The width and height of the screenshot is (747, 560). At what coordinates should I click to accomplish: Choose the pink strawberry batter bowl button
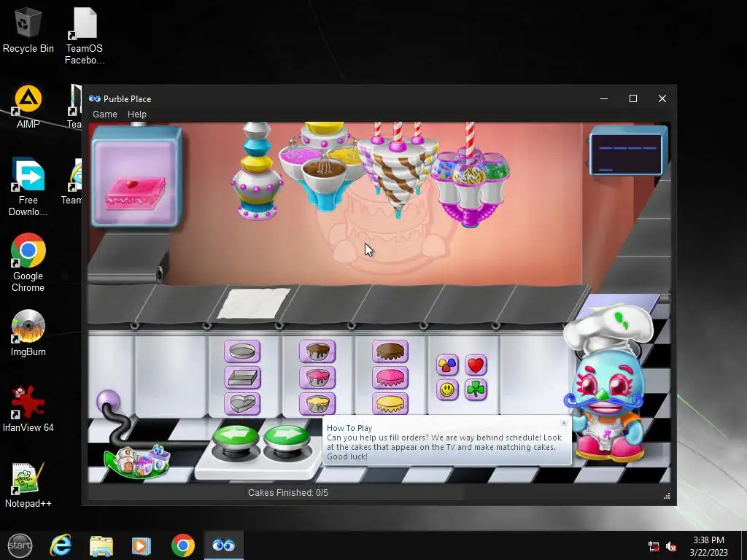pyautogui.click(x=317, y=378)
